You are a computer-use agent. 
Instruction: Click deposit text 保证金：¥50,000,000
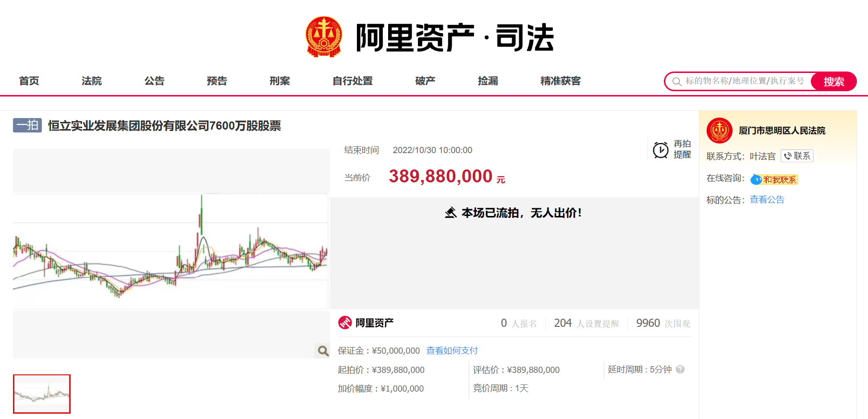pos(379,351)
